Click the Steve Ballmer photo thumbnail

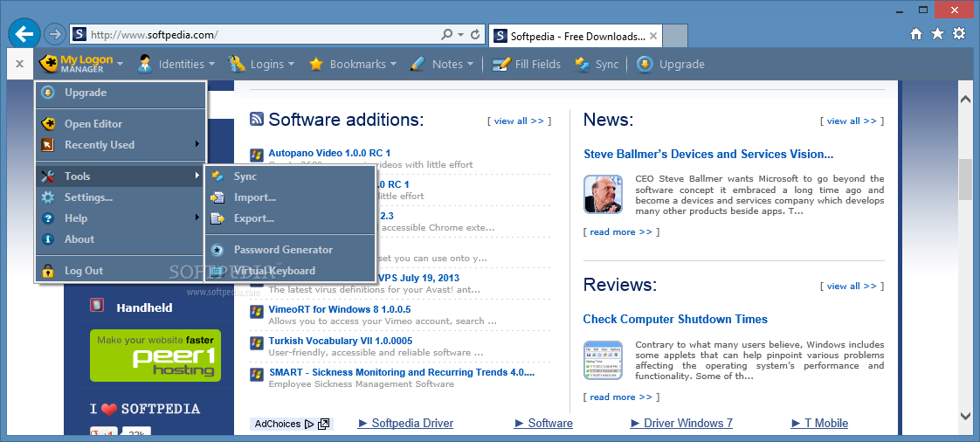[604, 194]
